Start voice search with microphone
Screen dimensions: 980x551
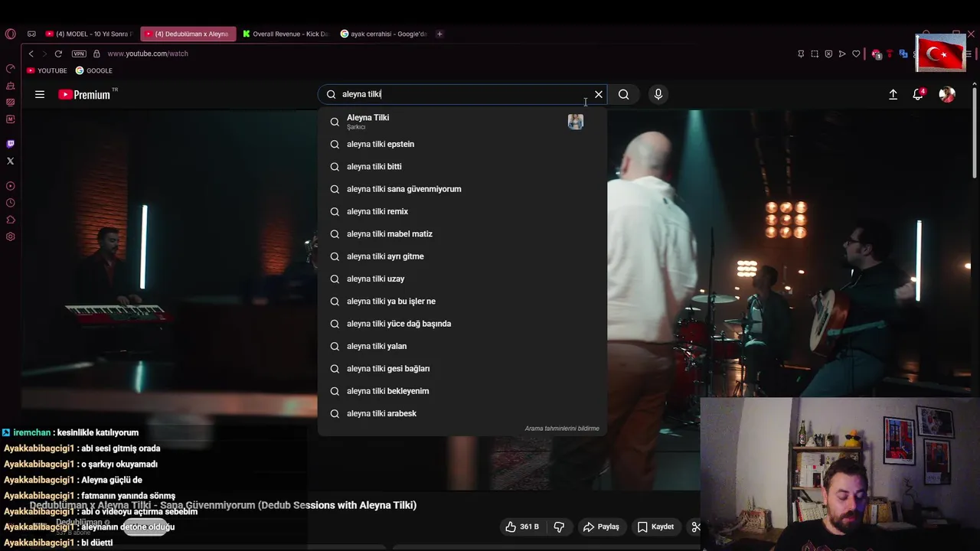[658, 94]
